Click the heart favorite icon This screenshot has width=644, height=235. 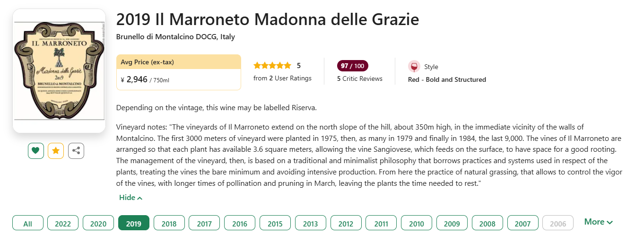35,151
